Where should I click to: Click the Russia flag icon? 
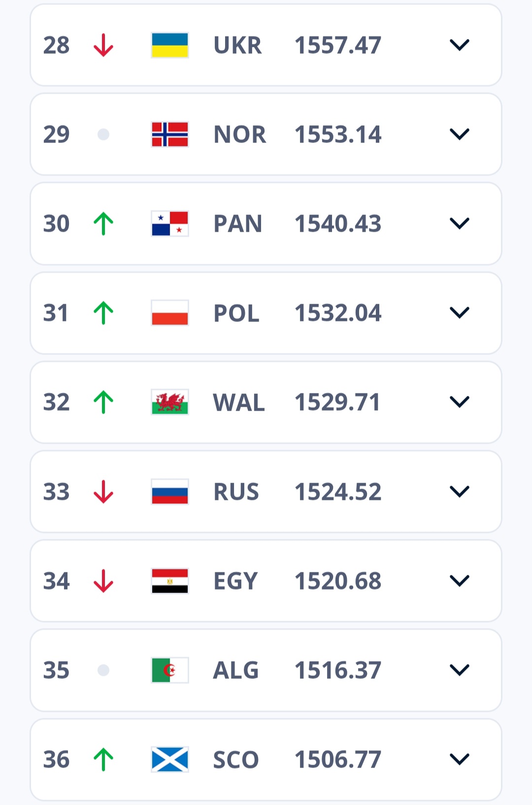(x=170, y=491)
